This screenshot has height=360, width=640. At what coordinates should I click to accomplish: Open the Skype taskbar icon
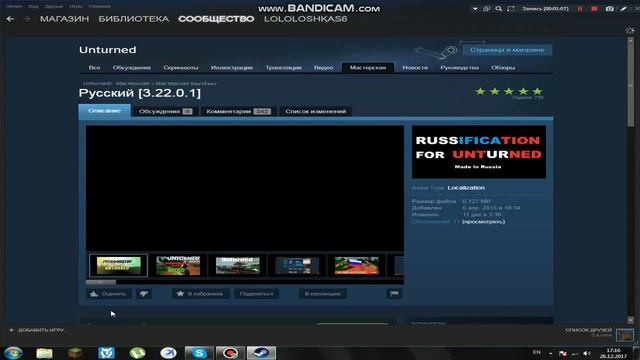click(199, 353)
